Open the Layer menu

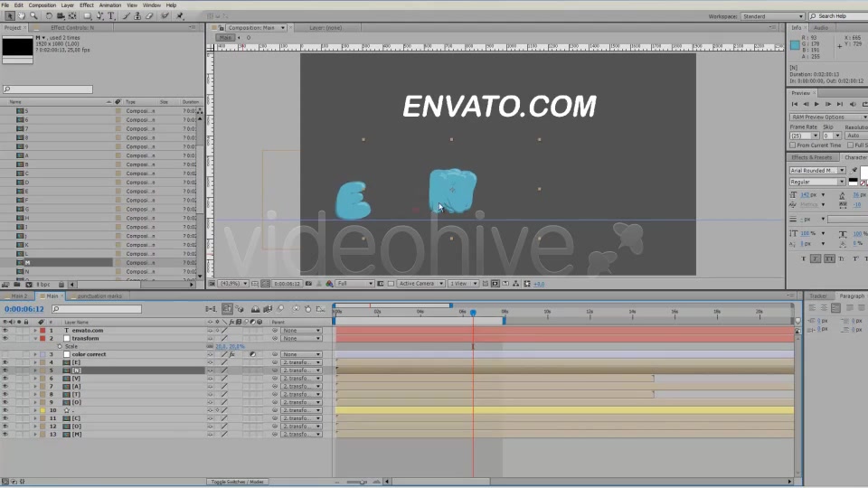tap(67, 5)
